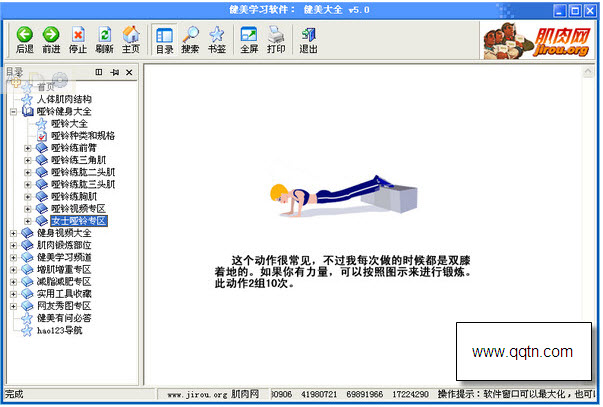
Task: Click the 前进 forward arrow icon
Action: tap(51, 35)
